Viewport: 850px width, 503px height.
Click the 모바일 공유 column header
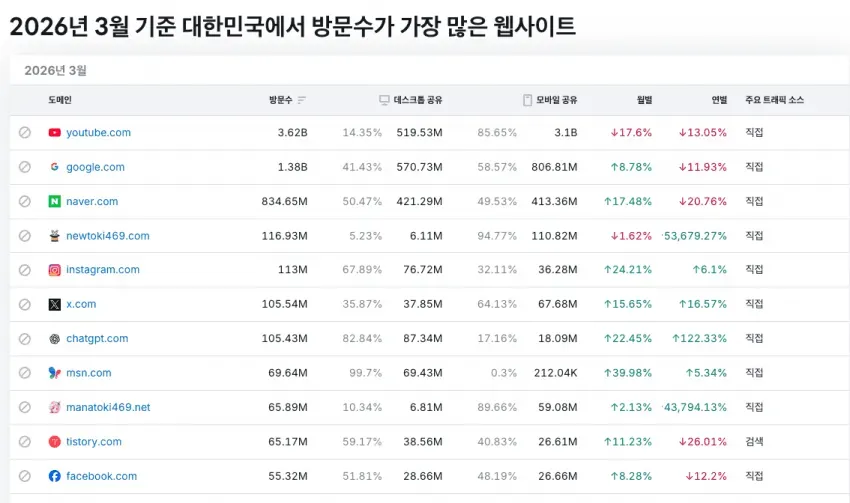(x=557, y=100)
